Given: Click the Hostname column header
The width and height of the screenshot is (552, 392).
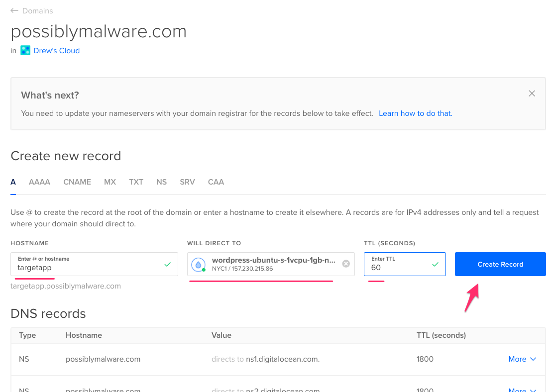Looking at the screenshot, I should [x=84, y=335].
